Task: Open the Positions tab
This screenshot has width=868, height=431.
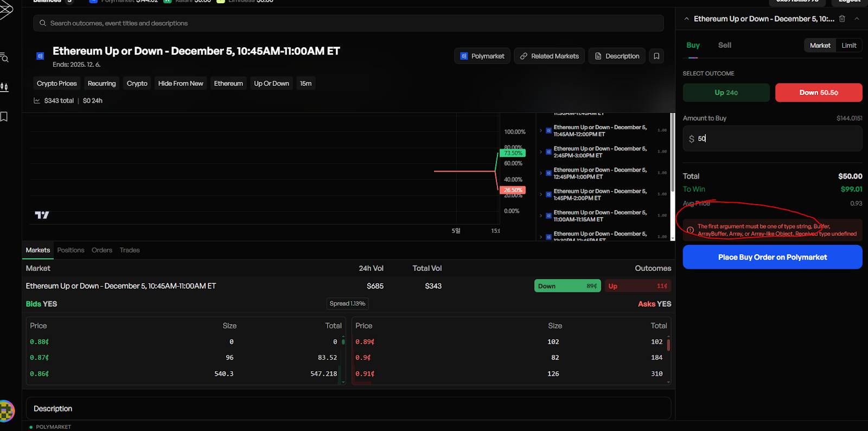Action: (71, 250)
